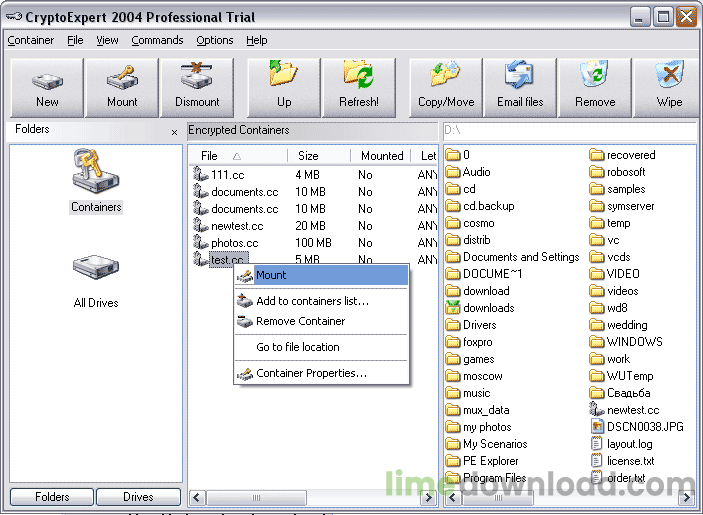Open the my photos folder
This screenshot has height=515, width=703.
click(x=479, y=427)
